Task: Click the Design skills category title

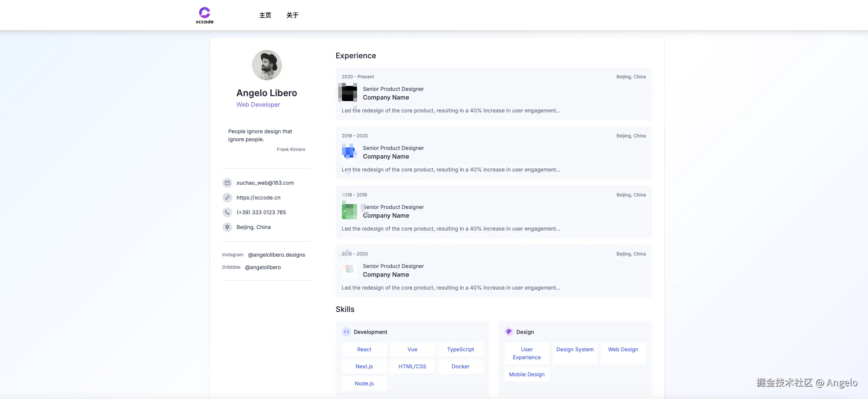Action: click(525, 332)
